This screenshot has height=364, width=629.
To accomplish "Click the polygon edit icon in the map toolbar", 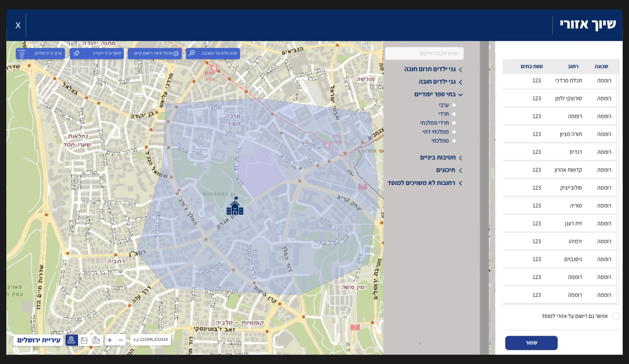I will tap(22, 54).
